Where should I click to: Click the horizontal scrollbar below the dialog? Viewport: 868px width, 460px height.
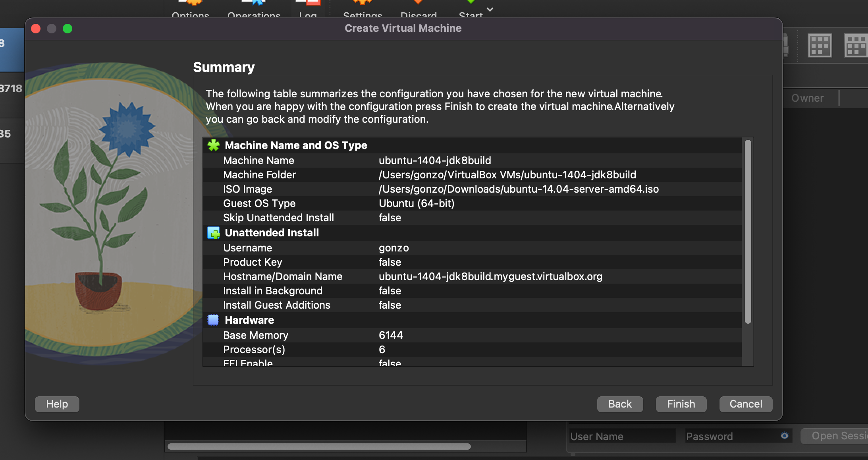[319, 446]
